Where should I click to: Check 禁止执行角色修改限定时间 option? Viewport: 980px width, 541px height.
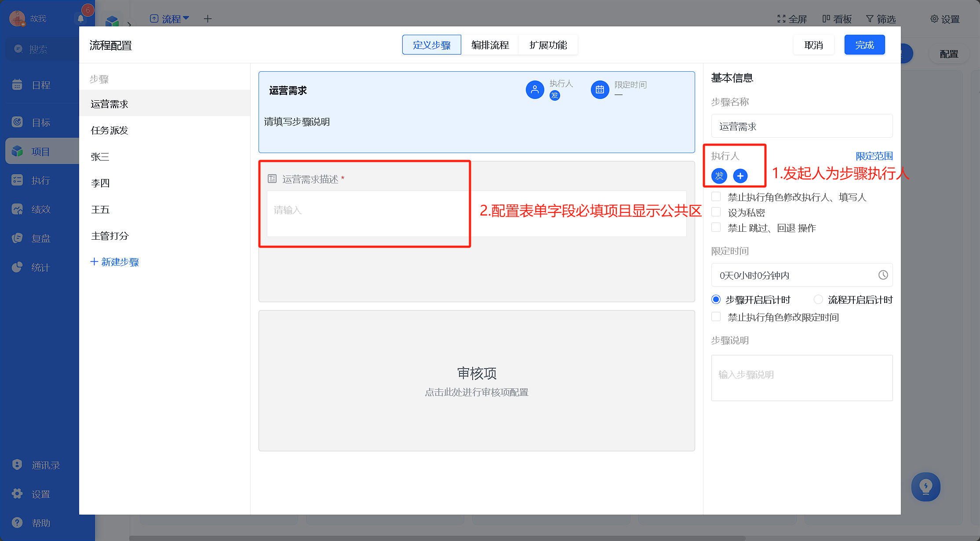tap(716, 317)
